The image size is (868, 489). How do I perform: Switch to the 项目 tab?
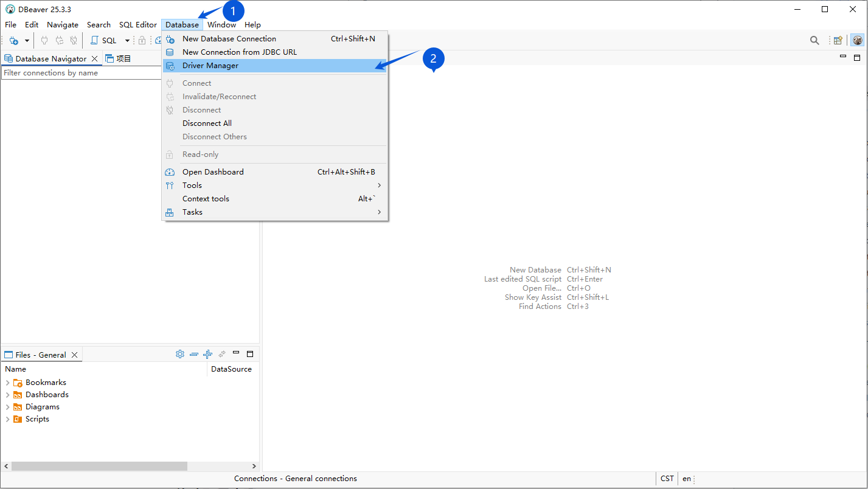(119, 59)
